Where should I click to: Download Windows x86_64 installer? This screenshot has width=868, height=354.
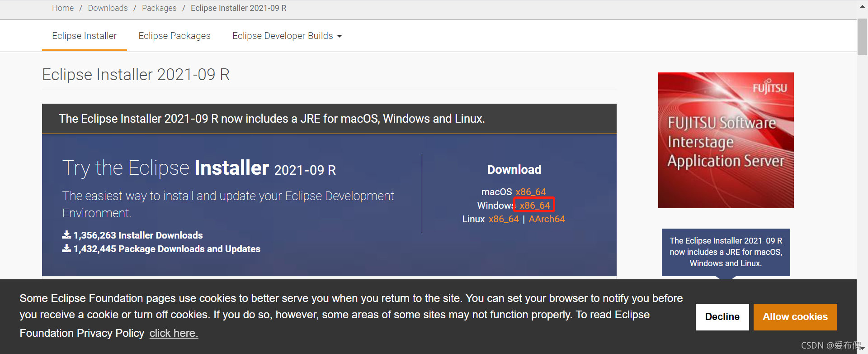[535, 206]
